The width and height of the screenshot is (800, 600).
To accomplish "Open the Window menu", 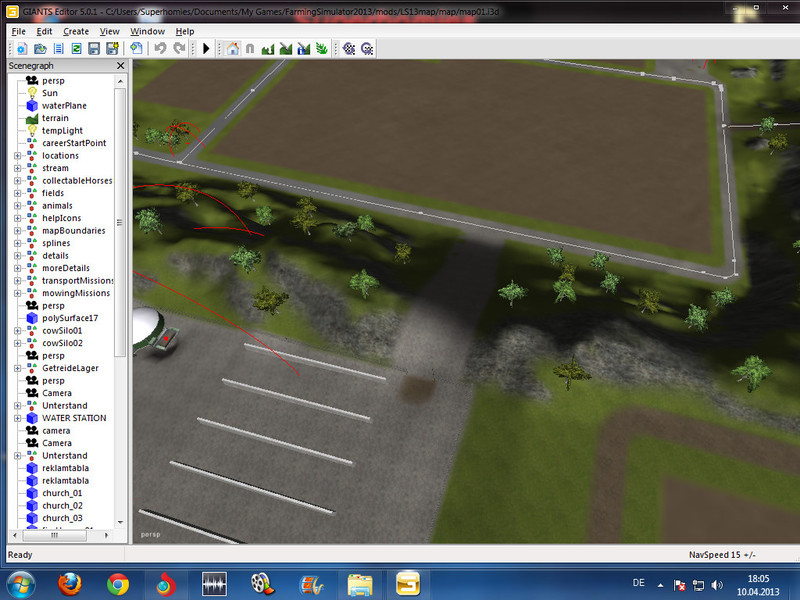I will pyautogui.click(x=147, y=31).
